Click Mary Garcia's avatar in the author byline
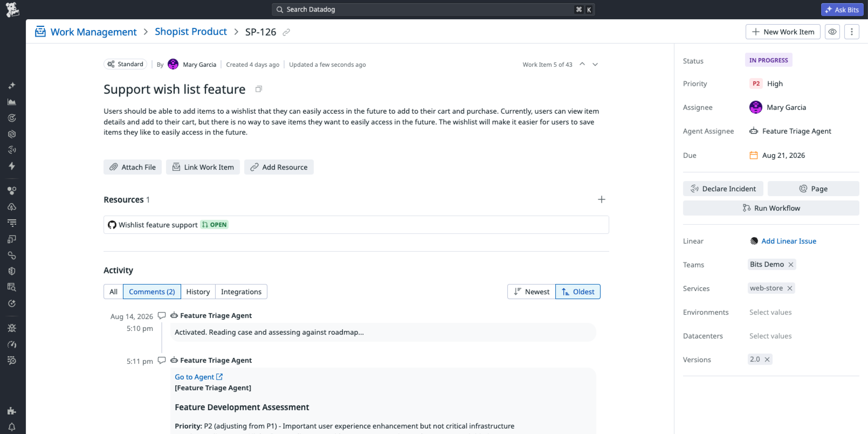868x434 pixels. pos(173,64)
